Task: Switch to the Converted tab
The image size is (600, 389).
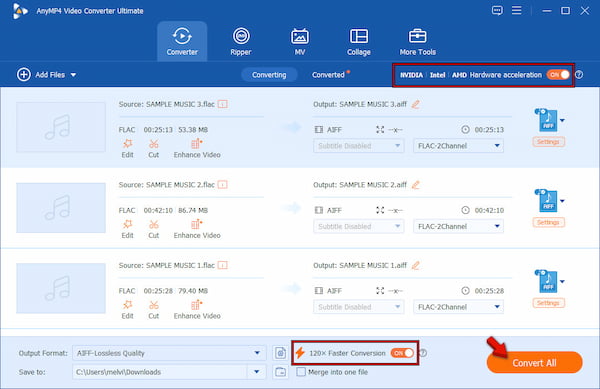Action: 328,75
